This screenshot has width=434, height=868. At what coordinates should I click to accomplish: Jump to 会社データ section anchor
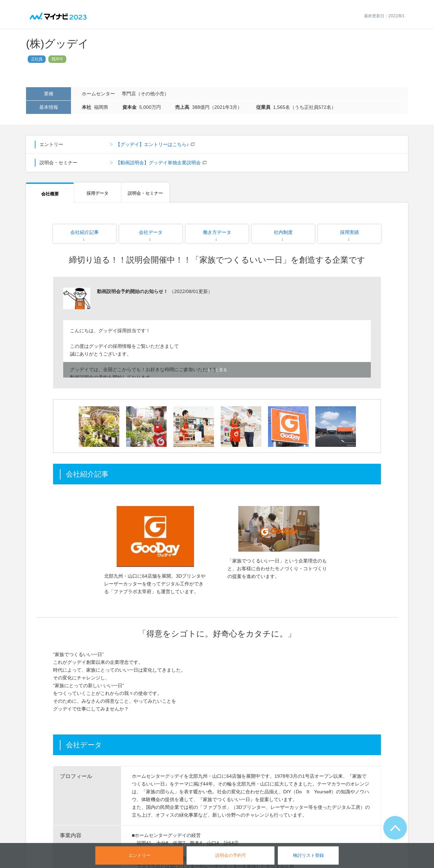pyautogui.click(x=151, y=234)
